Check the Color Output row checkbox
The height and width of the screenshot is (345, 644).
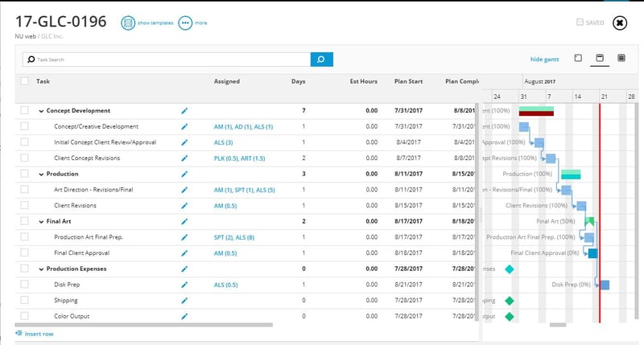(x=25, y=315)
